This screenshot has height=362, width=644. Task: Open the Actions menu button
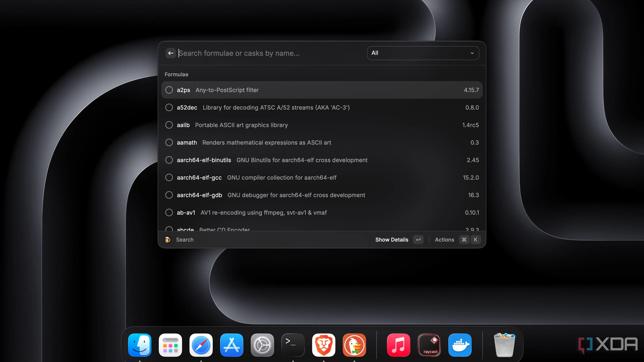coord(444,240)
